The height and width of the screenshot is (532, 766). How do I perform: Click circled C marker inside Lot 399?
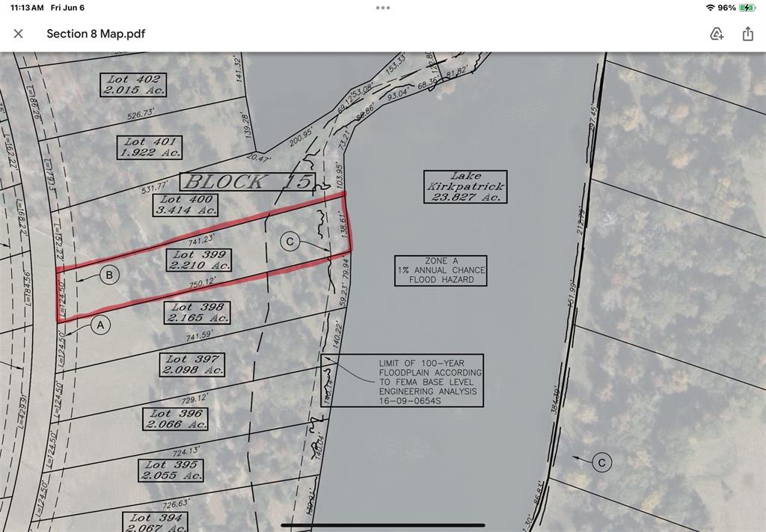[289, 241]
